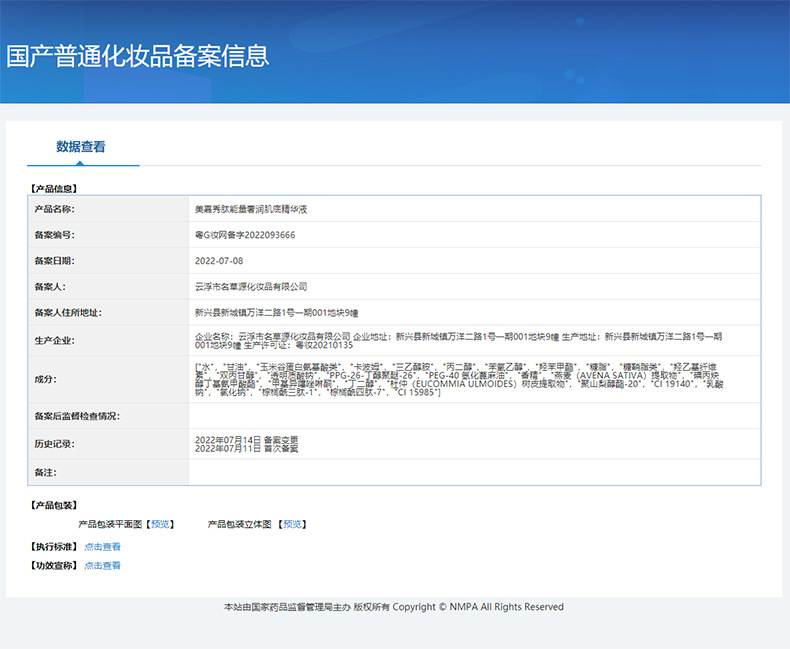This screenshot has height=649, width=790.
Task: Open 点击查看 link for 执行标准
Action: coord(102,547)
